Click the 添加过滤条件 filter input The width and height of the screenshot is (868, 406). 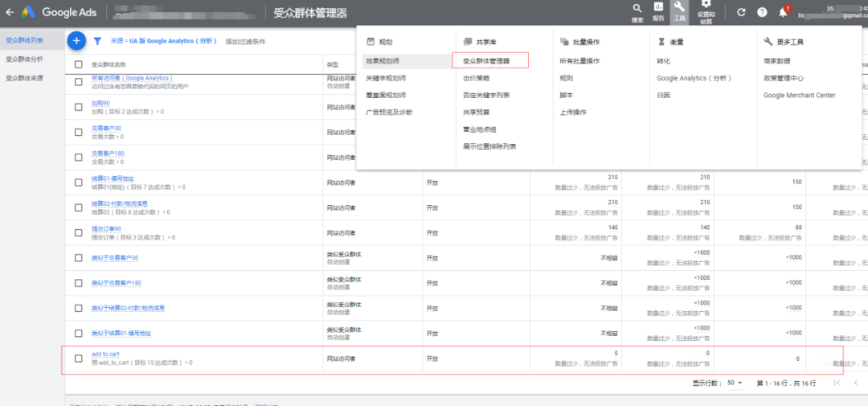(x=246, y=42)
